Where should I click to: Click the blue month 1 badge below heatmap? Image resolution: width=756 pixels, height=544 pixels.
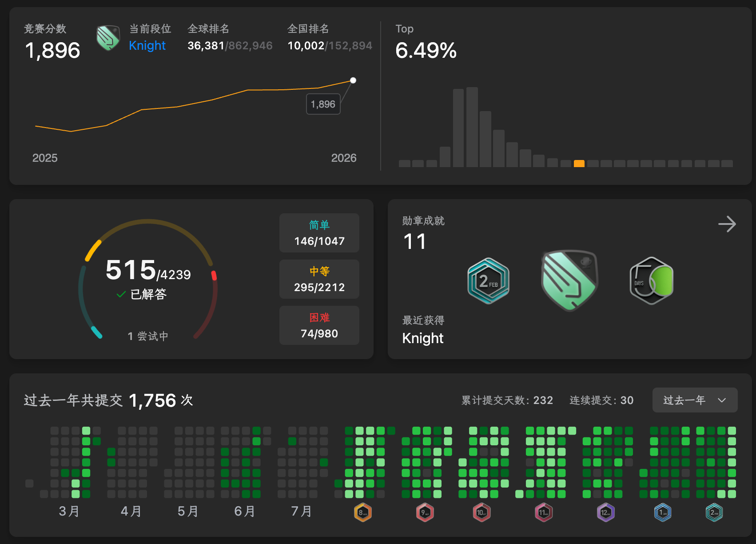click(663, 512)
